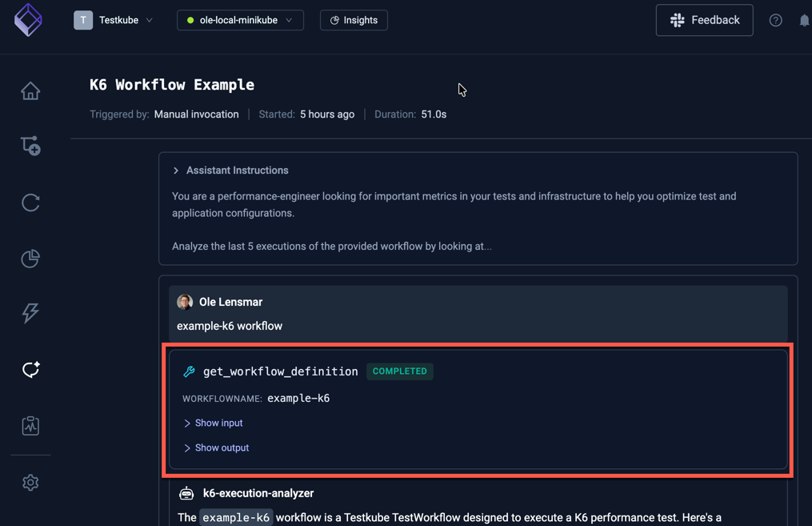Open the Insights page from the top bar
This screenshot has height=526, width=812.
(353, 20)
